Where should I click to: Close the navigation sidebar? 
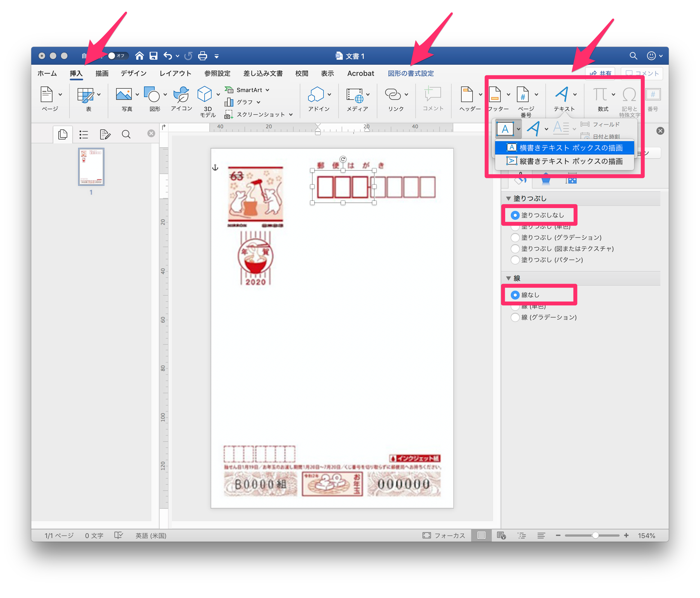(151, 133)
